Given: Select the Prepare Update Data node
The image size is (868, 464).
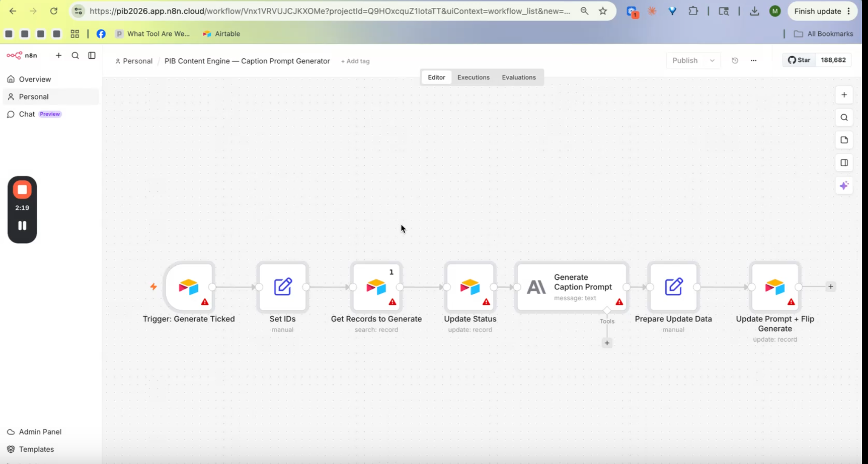Looking at the screenshot, I should click(673, 287).
